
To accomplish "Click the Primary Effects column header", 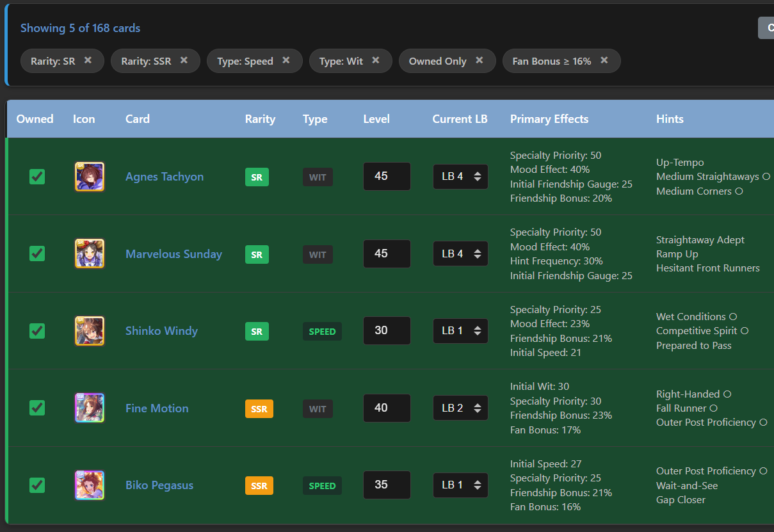I will click(x=549, y=118).
